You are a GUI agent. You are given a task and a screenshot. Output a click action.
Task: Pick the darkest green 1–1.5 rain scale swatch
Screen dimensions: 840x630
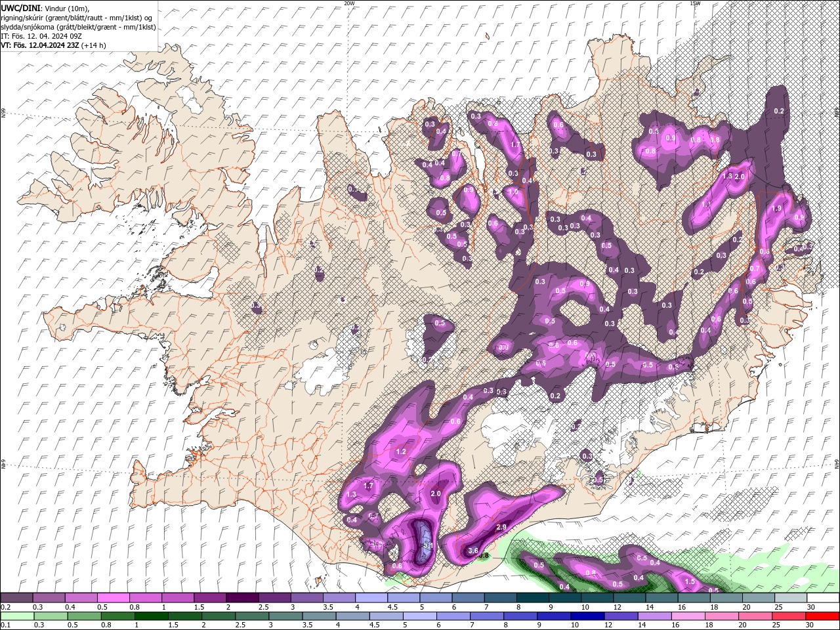[151, 616]
